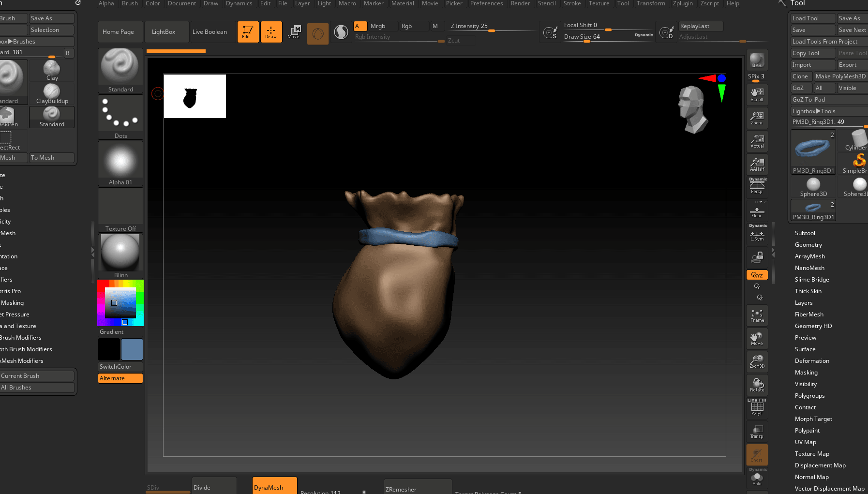This screenshot has width=868, height=494.
Task: Open the Material menu
Action: click(x=403, y=3)
